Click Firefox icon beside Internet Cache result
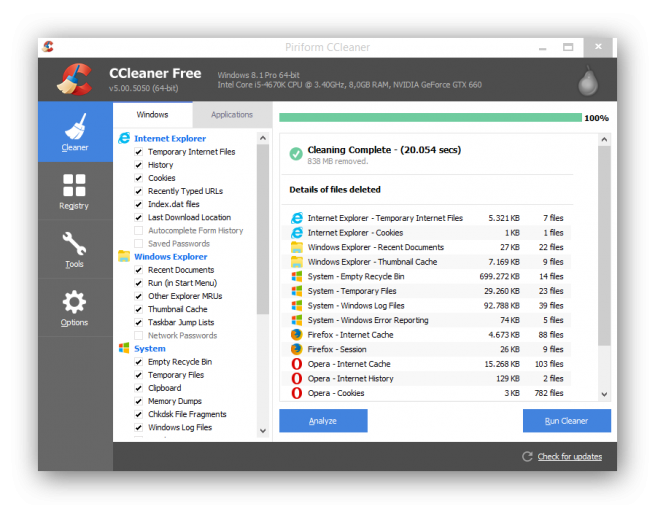 (x=297, y=334)
